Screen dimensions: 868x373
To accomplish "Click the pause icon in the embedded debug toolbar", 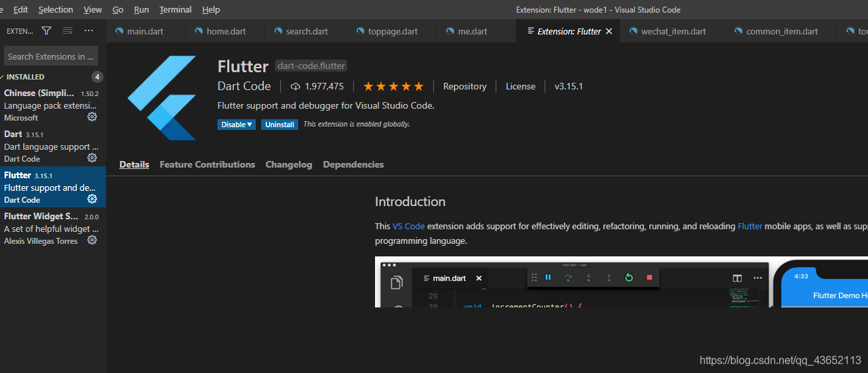I will pos(548,278).
